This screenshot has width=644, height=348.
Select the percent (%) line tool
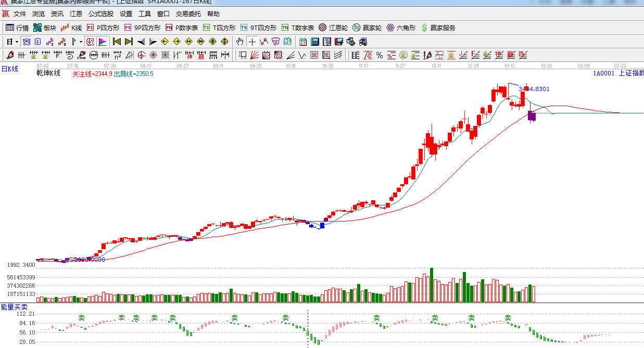coord(380,55)
